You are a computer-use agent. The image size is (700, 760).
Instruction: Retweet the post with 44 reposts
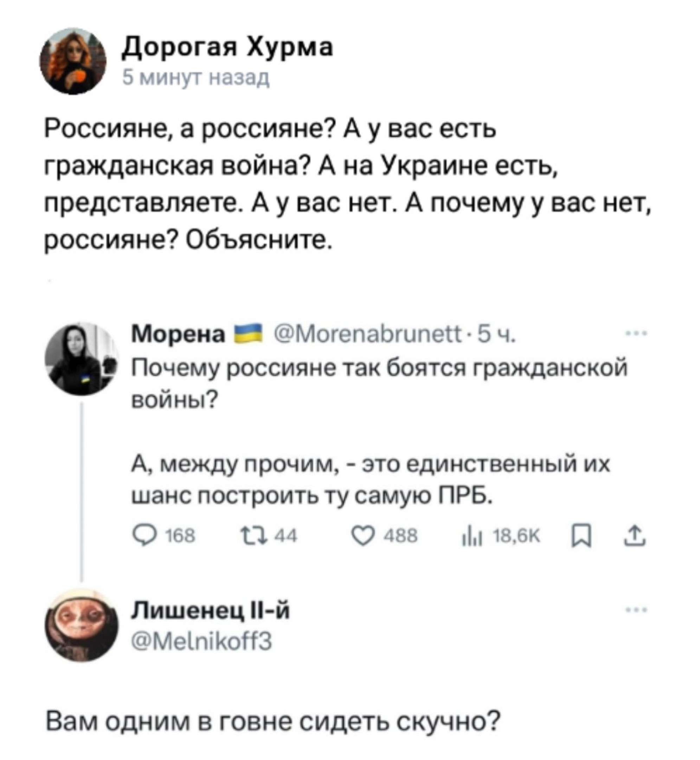pos(249,536)
